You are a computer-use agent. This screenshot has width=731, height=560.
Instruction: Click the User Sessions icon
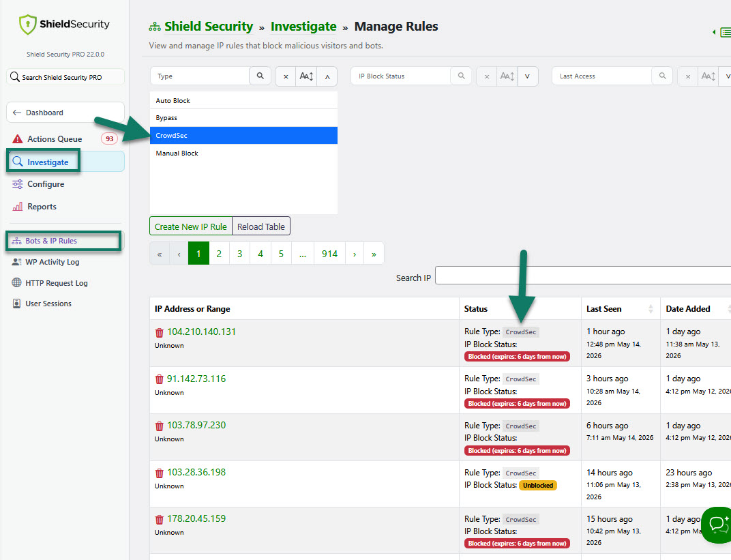pos(16,304)
